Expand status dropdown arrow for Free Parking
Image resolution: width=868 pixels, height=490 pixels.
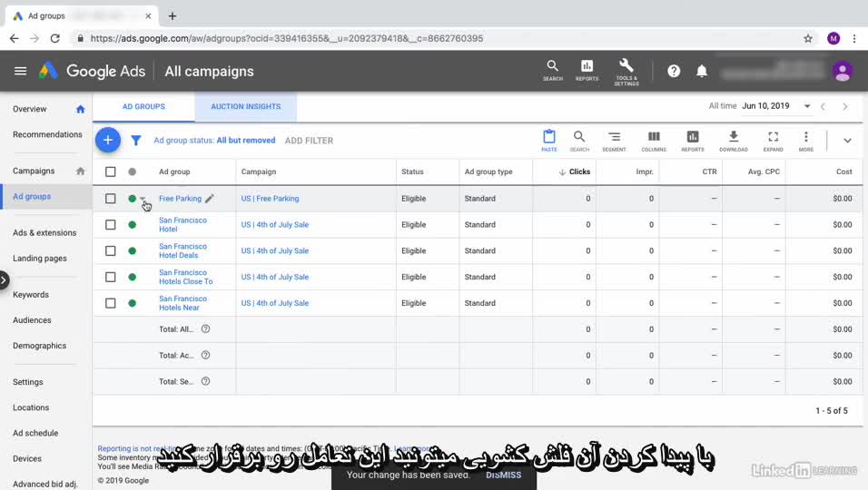pyautogui.click(x=143, y=199)
